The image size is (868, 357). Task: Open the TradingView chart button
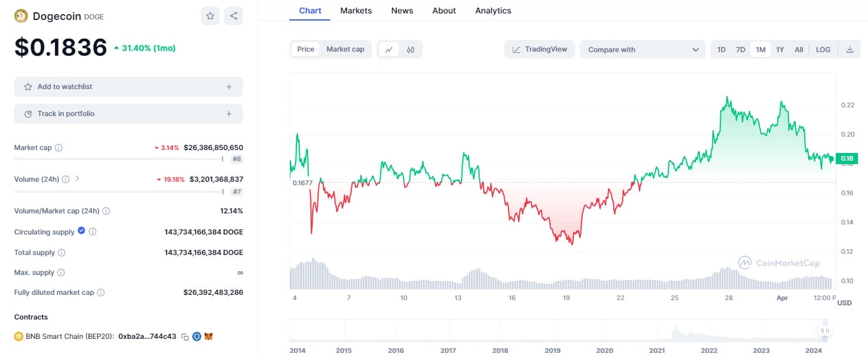pos(539,49)
